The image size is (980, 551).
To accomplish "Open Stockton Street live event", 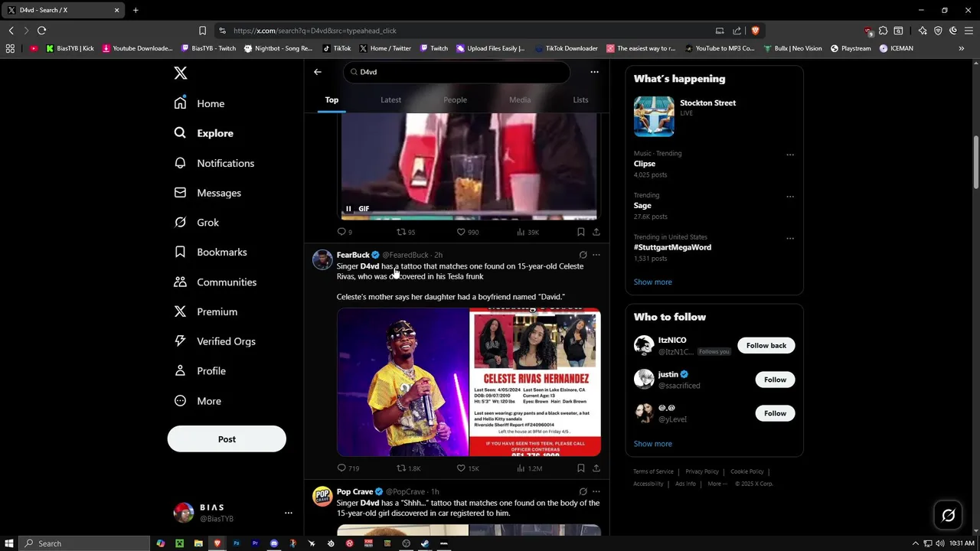I will tap(714, 116).
